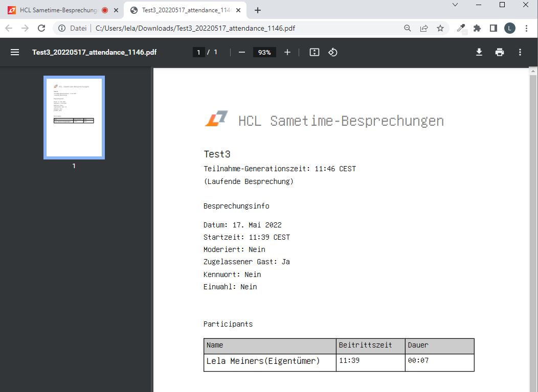This screenshot has width=538, height=392.
Task: Go back in browser history
Action: 9,28
